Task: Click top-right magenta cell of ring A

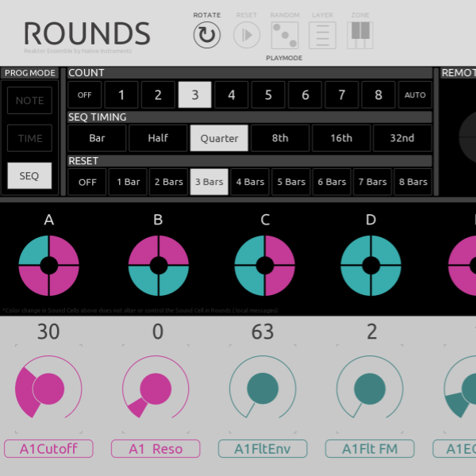Action: click(63, 251)
